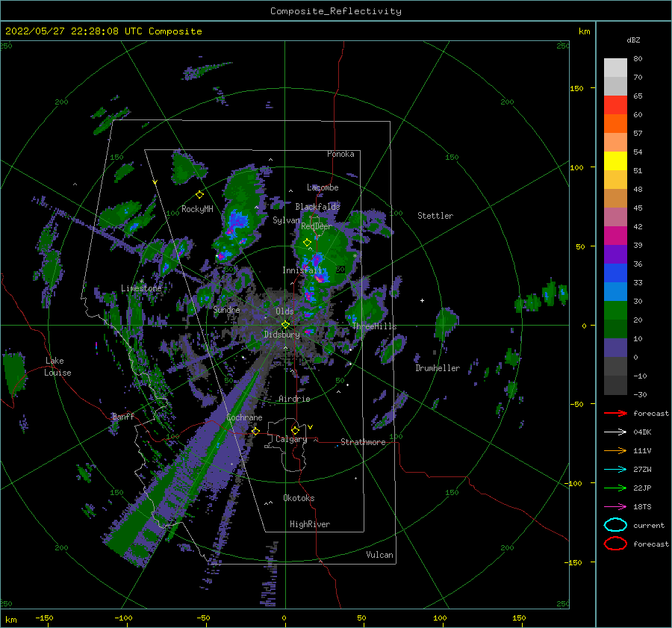Image resolution: width=672 pixels, height=628 pixels.
Task: Click the red forecast ellipse icon
Action: [615, 544]
